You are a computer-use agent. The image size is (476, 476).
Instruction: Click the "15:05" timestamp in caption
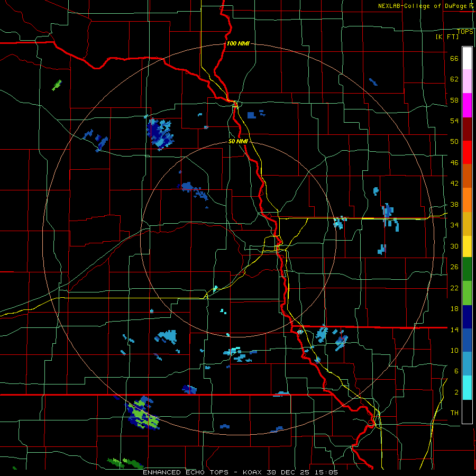point(326,472)
